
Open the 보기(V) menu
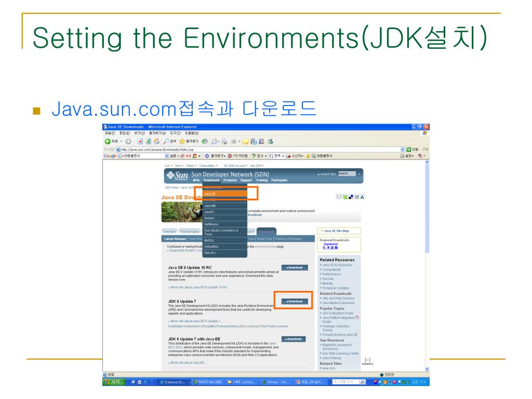[139, 133]
